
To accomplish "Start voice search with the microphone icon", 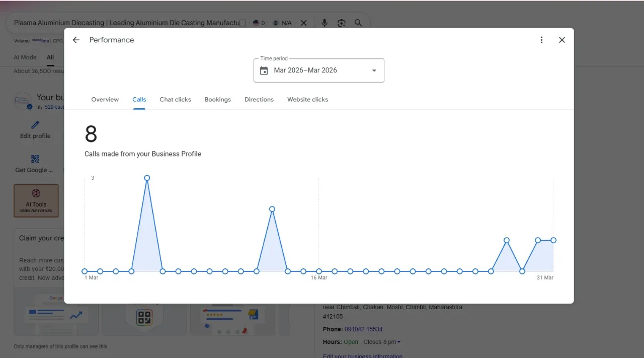I will coord(325,23).
